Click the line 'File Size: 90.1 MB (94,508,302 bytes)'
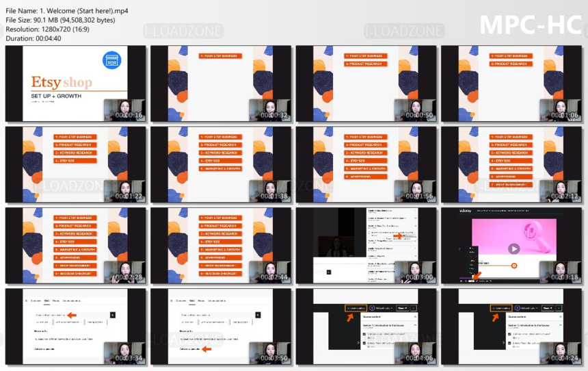Screen dimensions: 588x371 pyautogui.click(x=60, y=20)
